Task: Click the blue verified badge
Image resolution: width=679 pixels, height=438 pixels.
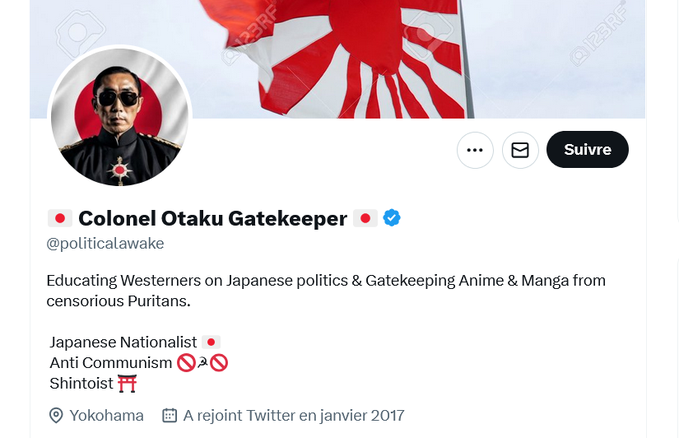Action: pyautogui.click(x=392, y=218)
